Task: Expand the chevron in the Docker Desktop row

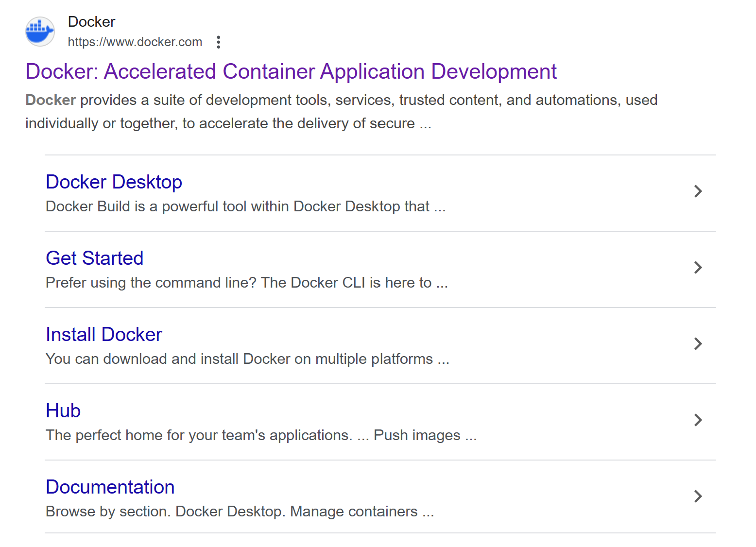Action: click(698, 191)
